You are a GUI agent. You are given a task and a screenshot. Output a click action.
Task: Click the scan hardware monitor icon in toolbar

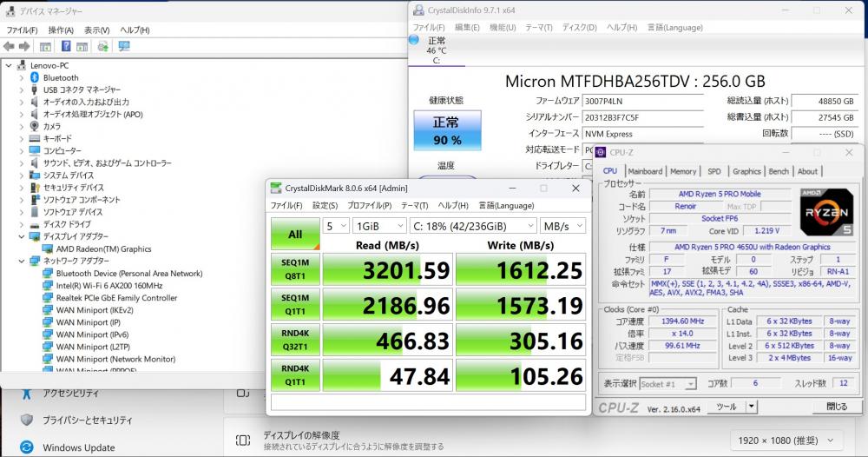pyautogui.click(x=124, y=47)
